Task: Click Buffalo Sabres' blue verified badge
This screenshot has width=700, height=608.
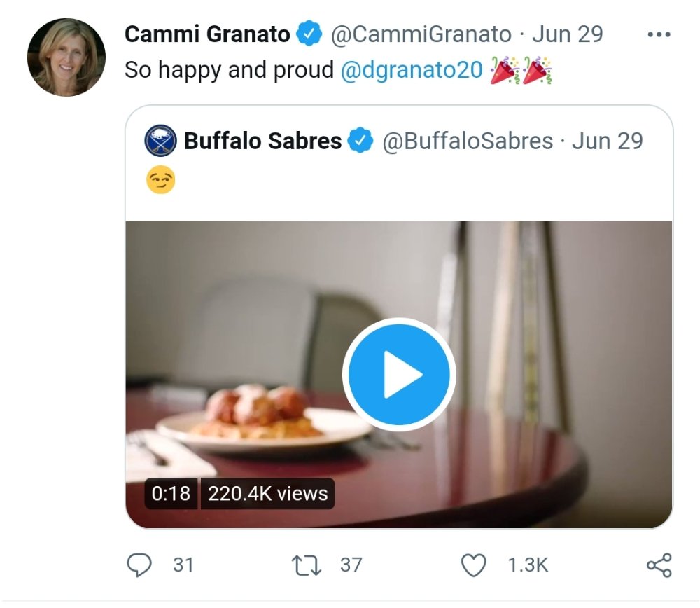Action: (360, 140)
